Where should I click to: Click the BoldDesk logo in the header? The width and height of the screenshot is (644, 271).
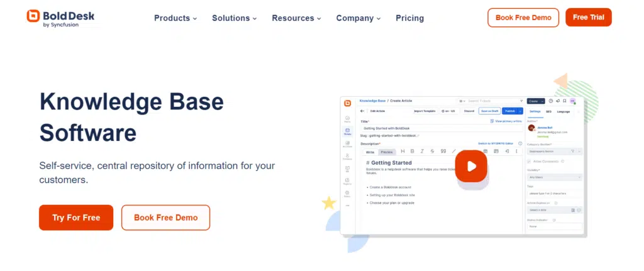coord(60,18)
